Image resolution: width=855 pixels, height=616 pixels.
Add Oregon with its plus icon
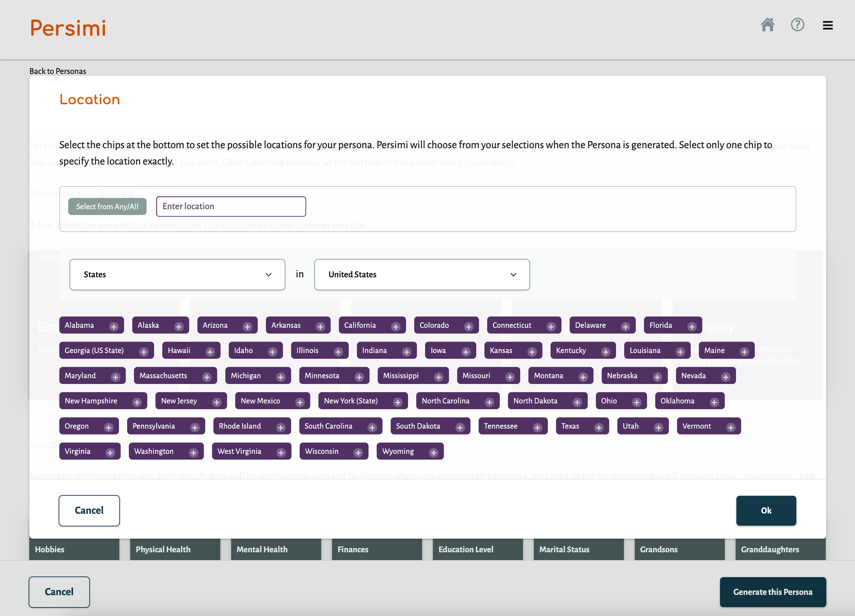tap(108, 428)
